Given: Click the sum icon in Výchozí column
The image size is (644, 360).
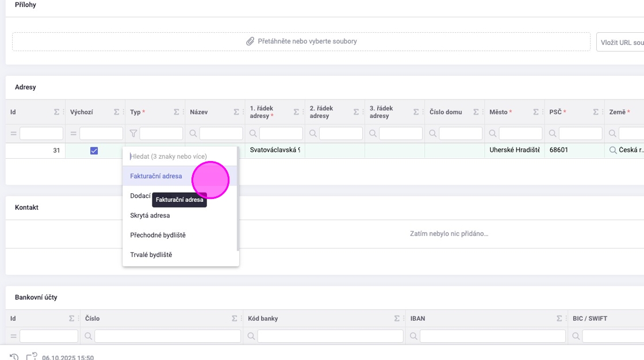Looking at the screenshot, I should pos(116,112).
